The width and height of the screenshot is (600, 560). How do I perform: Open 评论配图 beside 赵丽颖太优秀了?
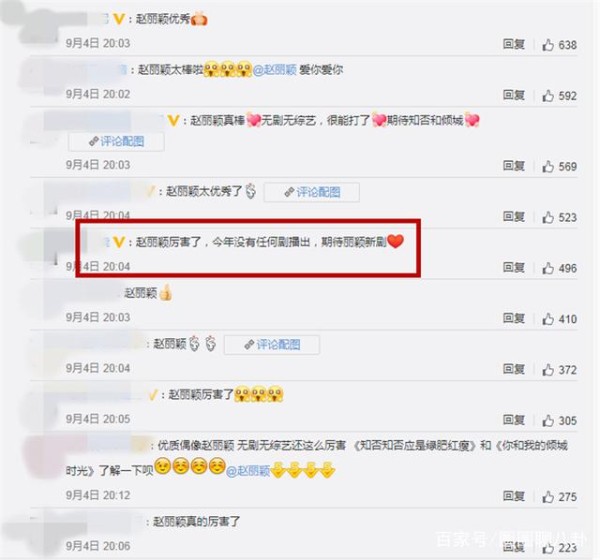[x=312, y=192]
